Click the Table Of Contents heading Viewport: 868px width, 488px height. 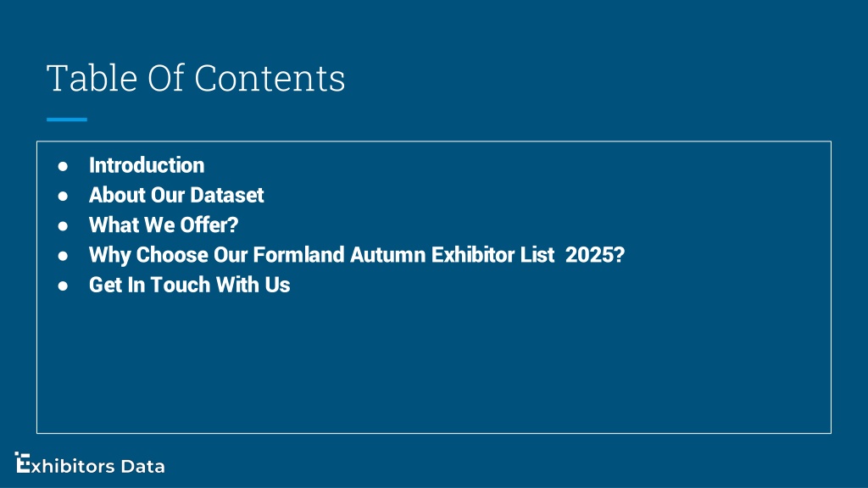[196, 77]
